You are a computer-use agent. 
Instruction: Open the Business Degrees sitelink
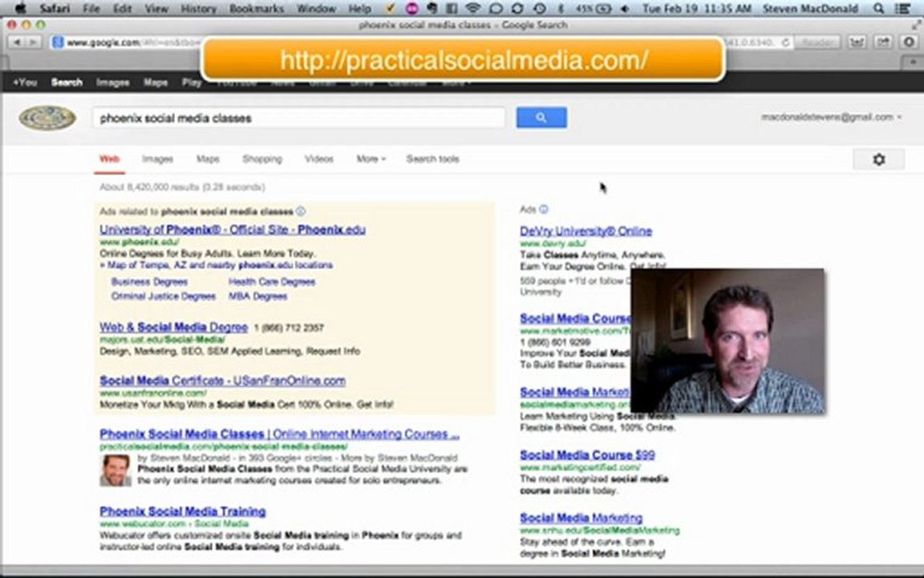[149, 282]
